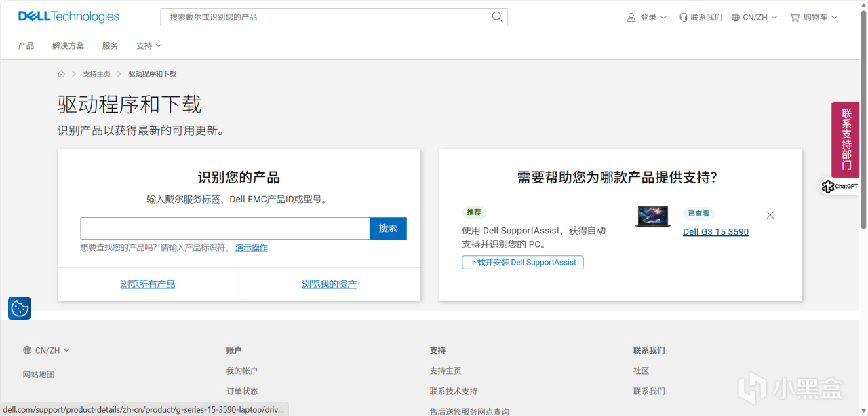The image size is (868, 416).
Task: Click the shopping cart icon
Action: tap(795, 17)
